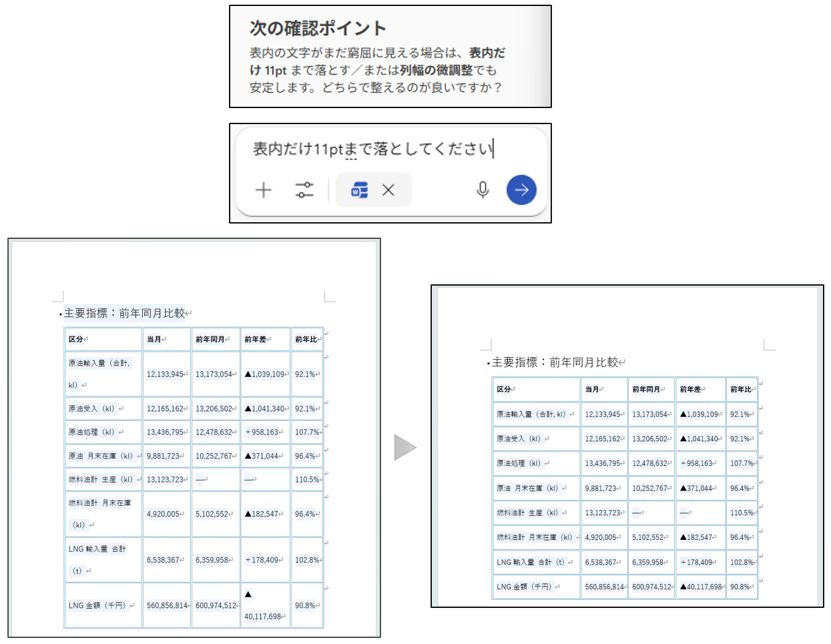
Task: Click the gray arrow between the documents
Action: click(404, 447)
